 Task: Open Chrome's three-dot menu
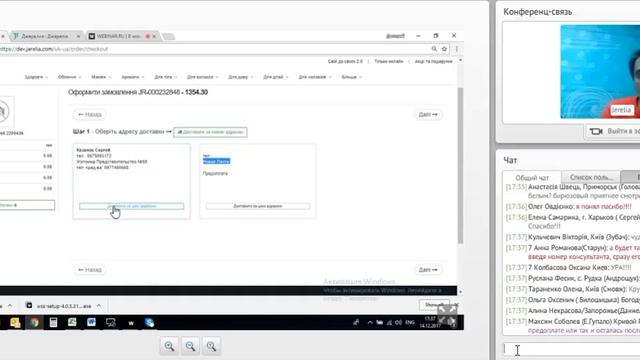click(456, 49)
